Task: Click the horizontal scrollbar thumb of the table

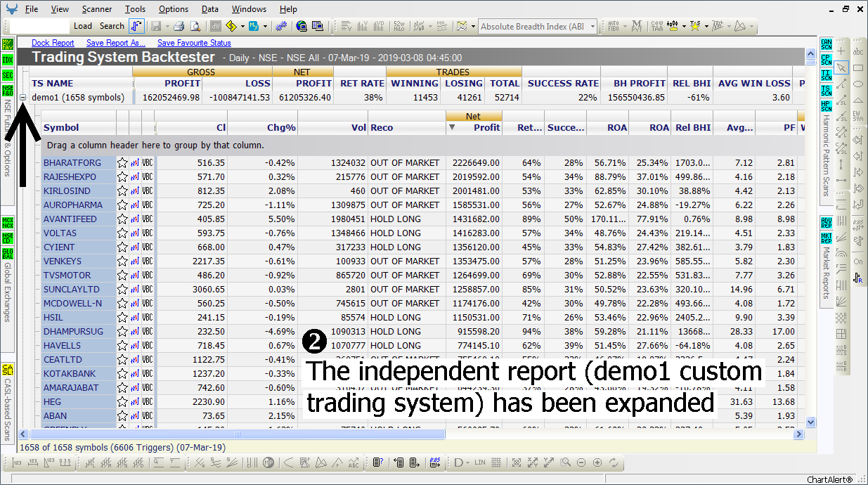Action: click(x=237, y=434)
